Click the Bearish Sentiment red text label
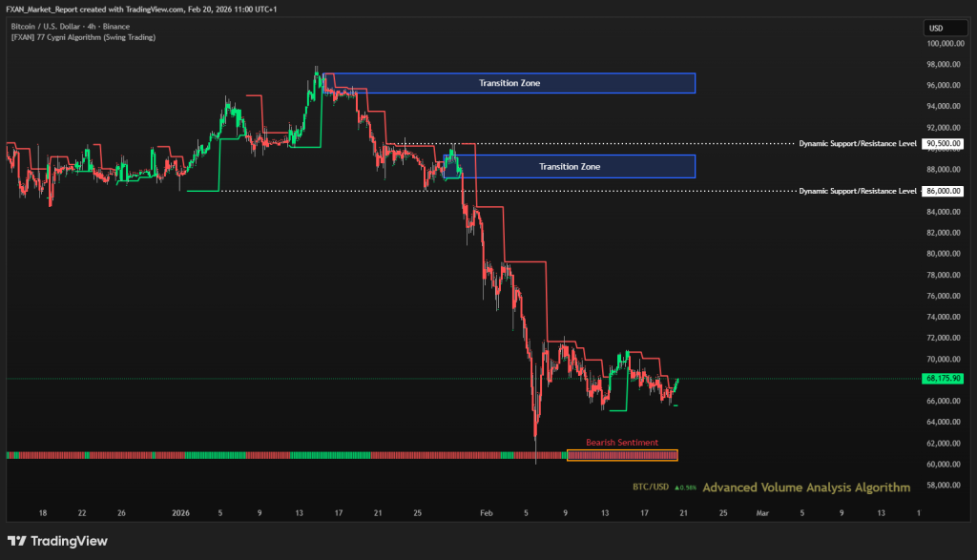The width and height of the screenshot is (977, 560). (622, 444)
